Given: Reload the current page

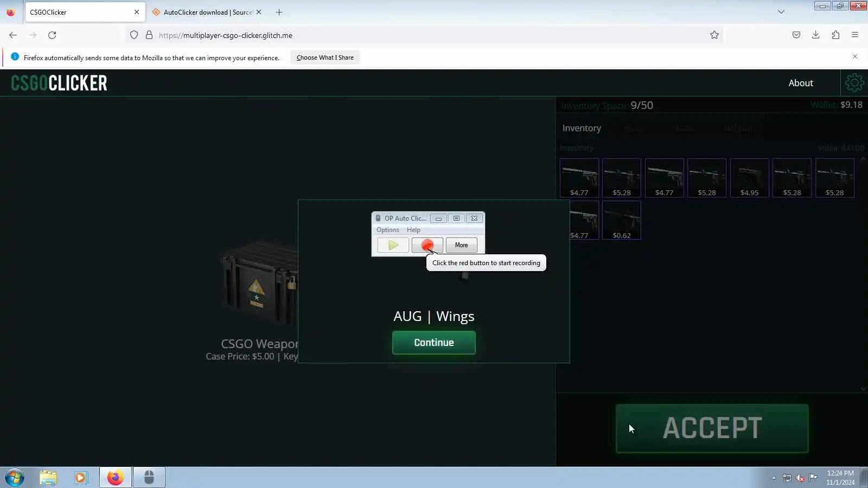Looking at the screenshot, I should pyautogui.click(x=52, y=35).
